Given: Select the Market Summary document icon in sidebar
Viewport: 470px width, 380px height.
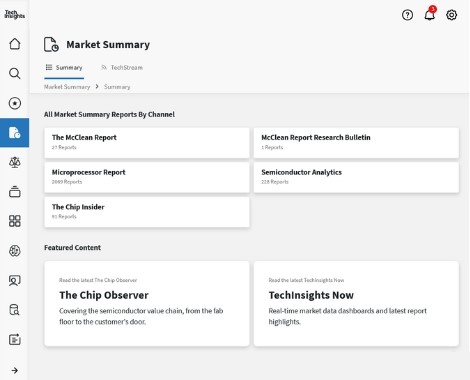Looking at the screenshot, I should point(15,133).
